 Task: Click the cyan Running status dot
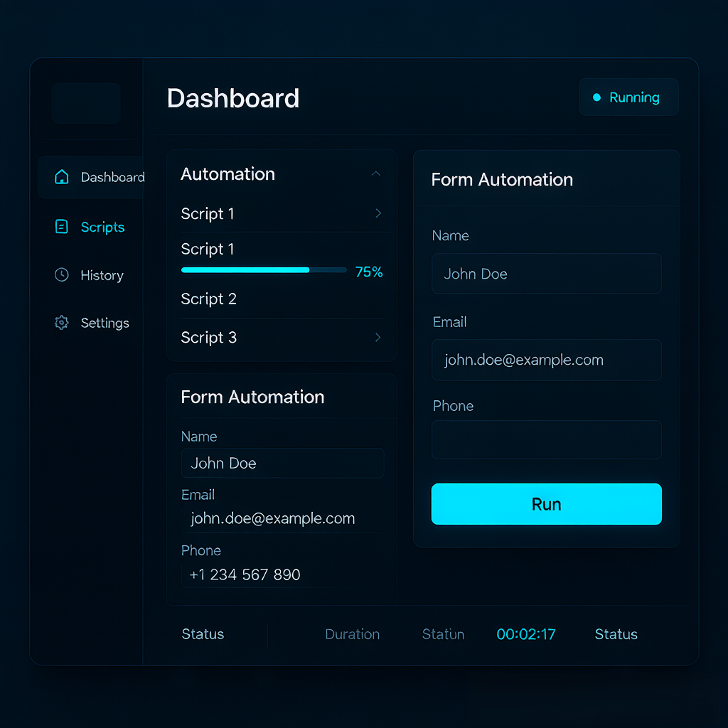tap(597, 97)
